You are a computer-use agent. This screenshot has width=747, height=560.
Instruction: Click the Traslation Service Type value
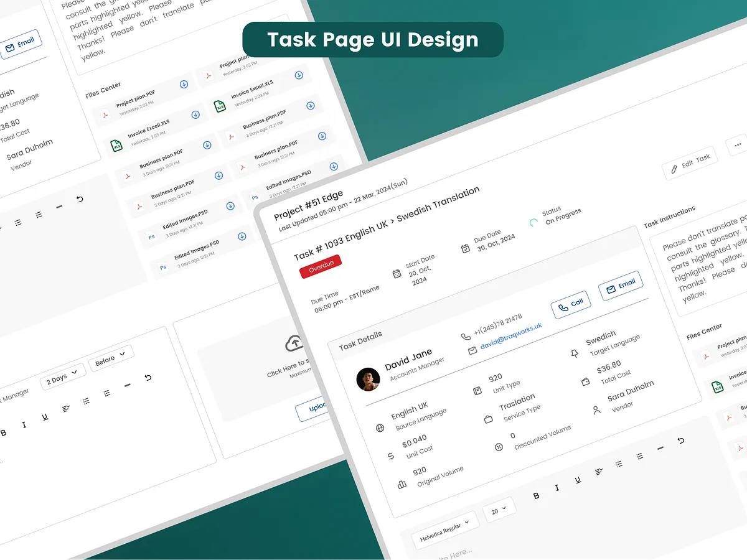[x=518, y=403]
